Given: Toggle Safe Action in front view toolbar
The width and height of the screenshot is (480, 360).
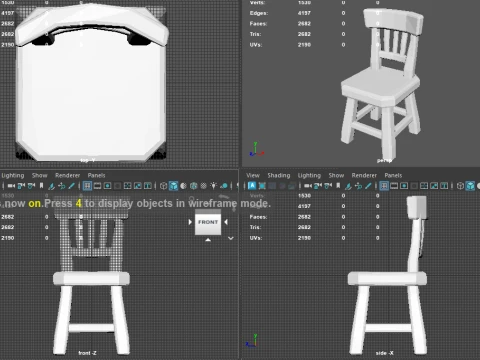Looking at the screenshot, I should [x=137, y=186].
